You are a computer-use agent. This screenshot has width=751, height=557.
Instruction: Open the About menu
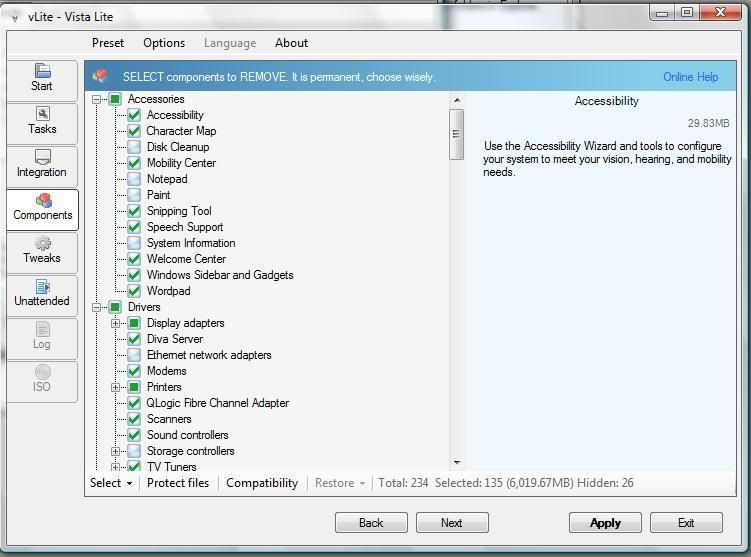point(291,43)
